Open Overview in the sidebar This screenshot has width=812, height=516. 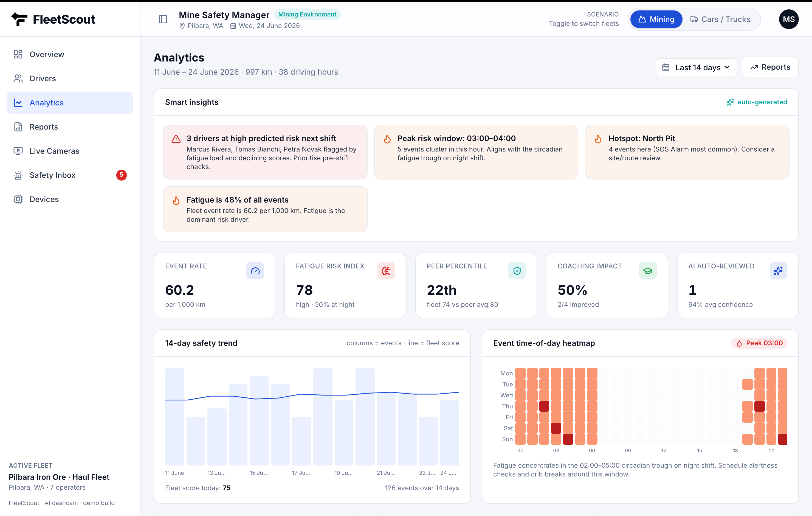[x=70, y=54]
